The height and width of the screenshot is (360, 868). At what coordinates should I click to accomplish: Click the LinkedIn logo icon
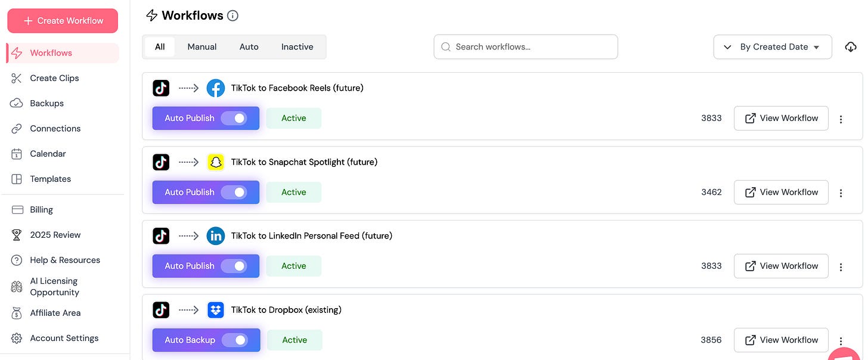pos(216,236)
